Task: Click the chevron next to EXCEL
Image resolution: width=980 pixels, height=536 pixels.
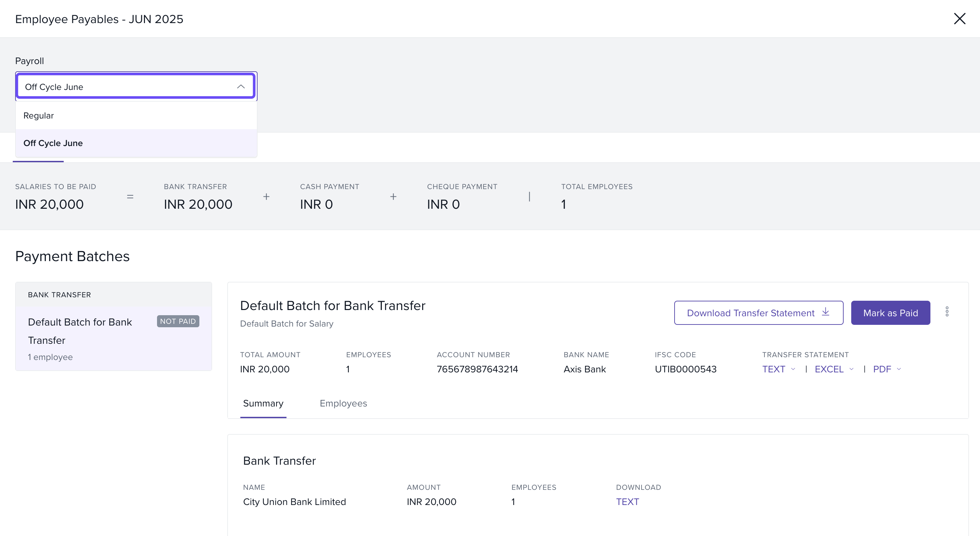Action: tap(852, 369)
